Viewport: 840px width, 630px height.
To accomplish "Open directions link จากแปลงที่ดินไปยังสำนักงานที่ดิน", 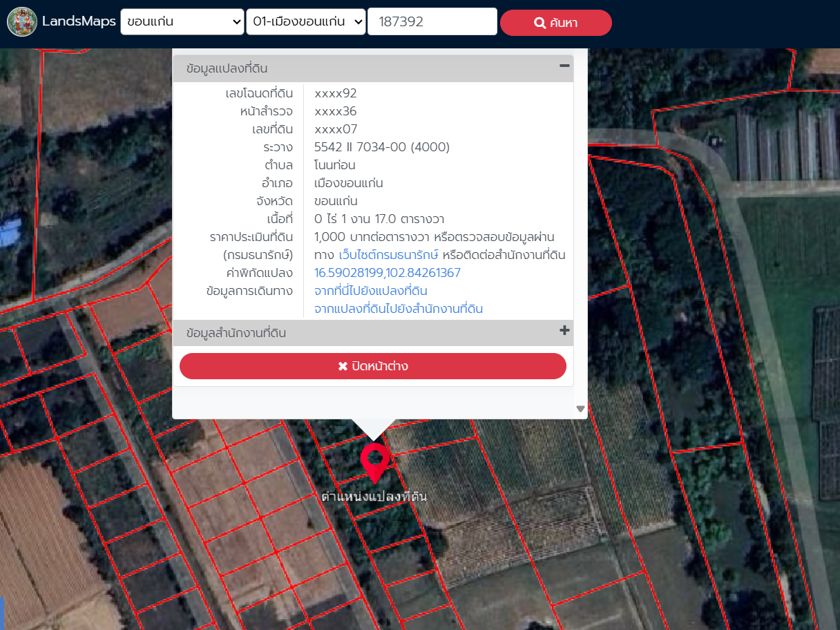I will point(398,309).
